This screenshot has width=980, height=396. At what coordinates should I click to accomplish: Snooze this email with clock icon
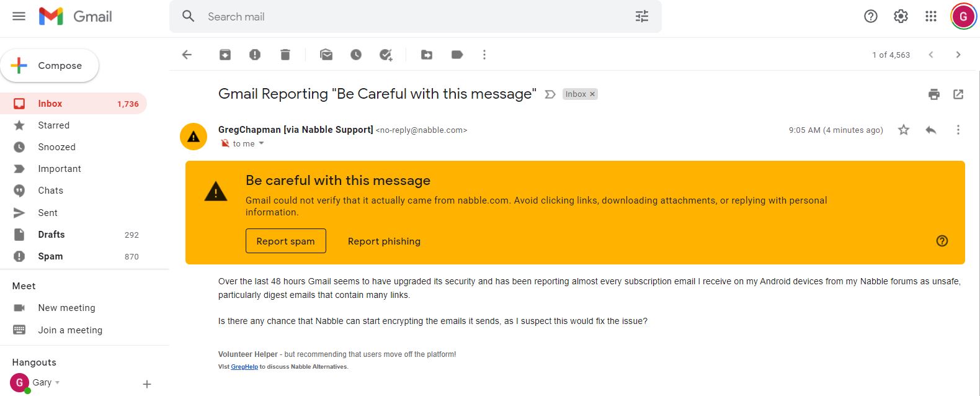pos(356,55)
